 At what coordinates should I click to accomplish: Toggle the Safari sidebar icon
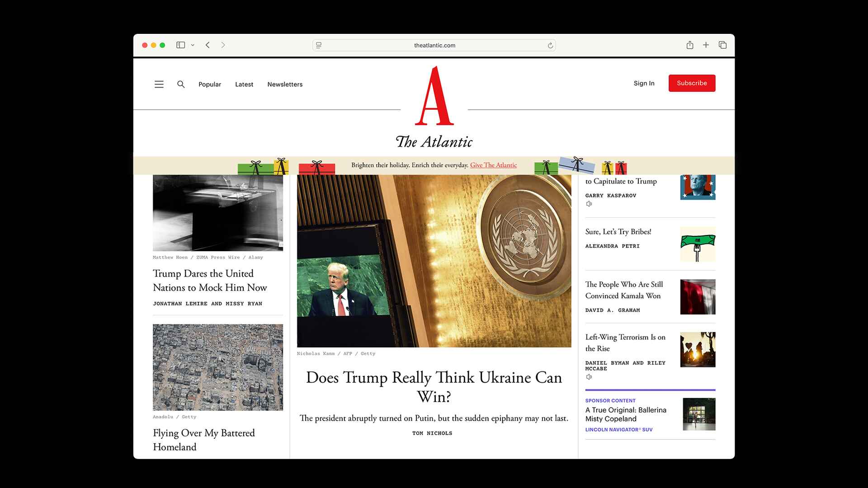(x=180, y=45)
